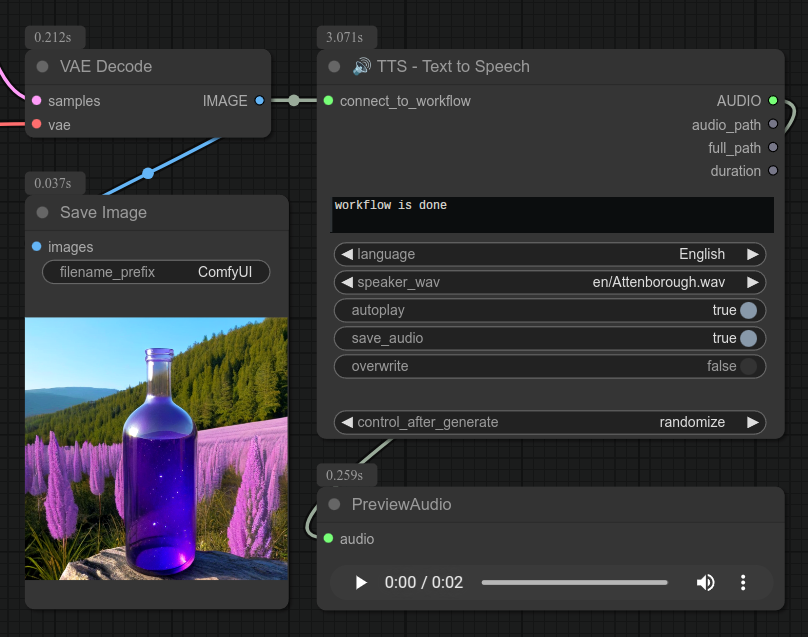Enable the overwrite toggle

click(748, 366)
